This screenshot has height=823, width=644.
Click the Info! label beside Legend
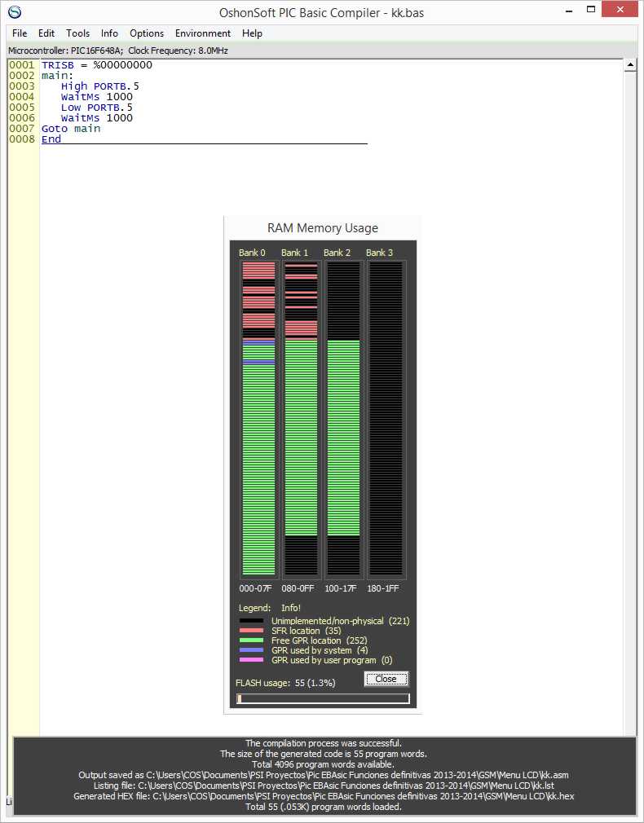pyautogui.click(x=291, y=608)
